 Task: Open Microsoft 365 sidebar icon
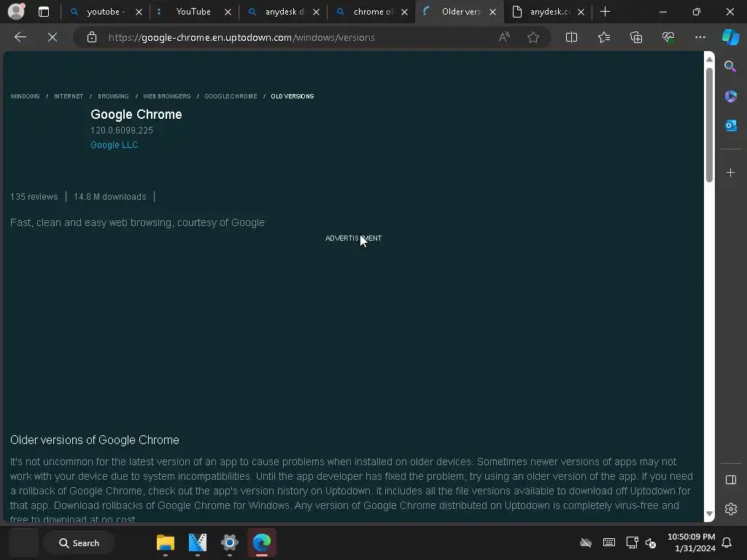point(730,96)
